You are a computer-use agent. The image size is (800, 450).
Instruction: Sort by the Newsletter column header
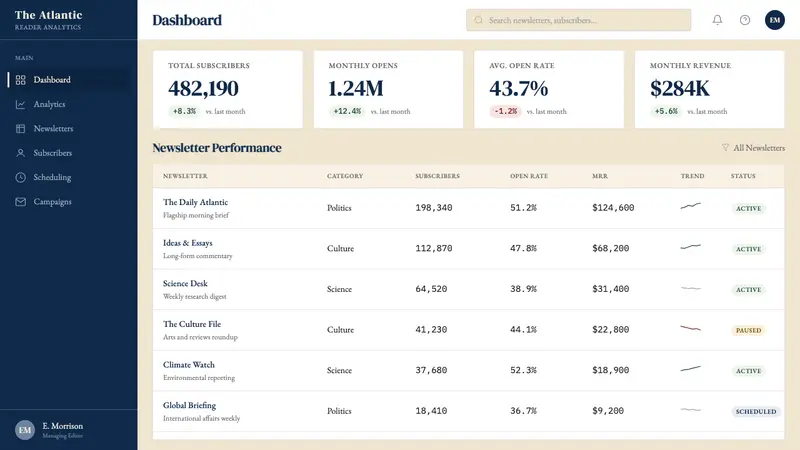(185, 176)
